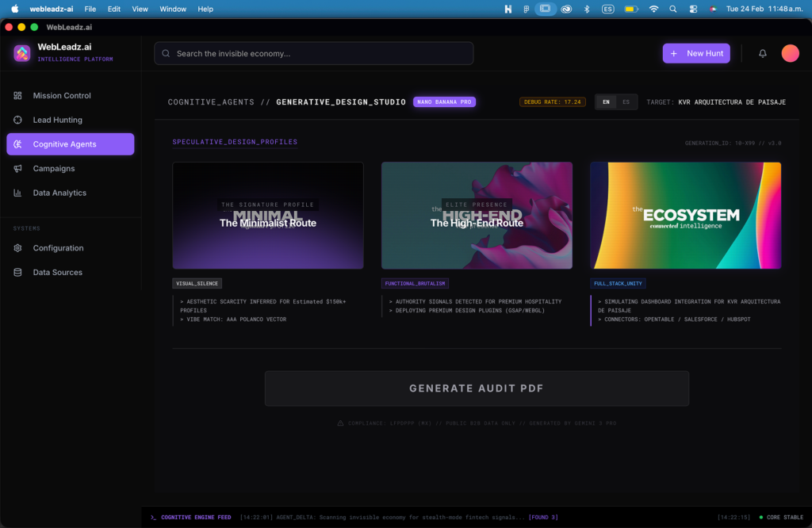Screen dimensions: 812x528
Task: Click the Mission Control grid icon
Action: point(17,96)
